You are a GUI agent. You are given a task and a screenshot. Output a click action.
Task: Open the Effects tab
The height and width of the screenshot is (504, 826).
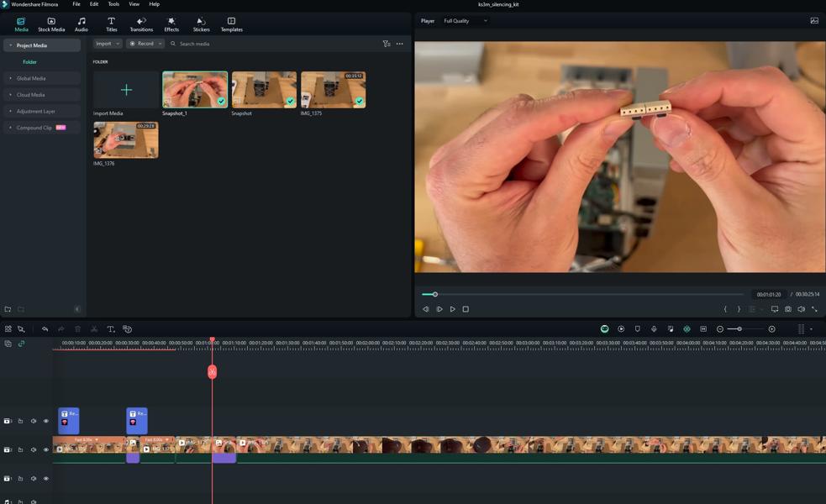pyautogui.click(x=171, y=24)
